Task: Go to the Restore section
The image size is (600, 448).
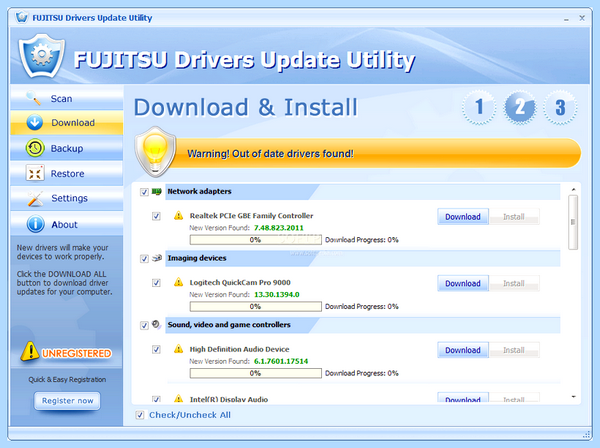Action: pyautogui.click(x=67, y=173)
